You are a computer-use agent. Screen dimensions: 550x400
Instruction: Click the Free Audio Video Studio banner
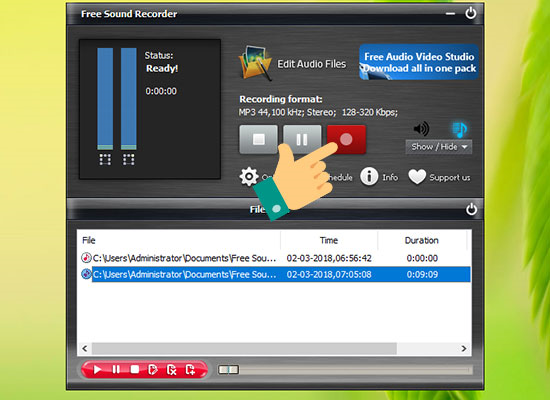(419, 62)
